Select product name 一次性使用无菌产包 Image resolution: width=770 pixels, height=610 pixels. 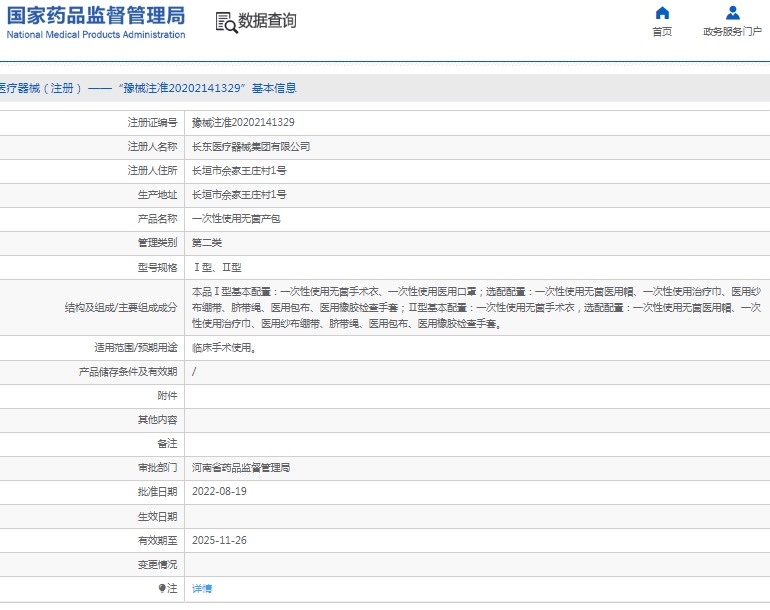coord(236,219)
